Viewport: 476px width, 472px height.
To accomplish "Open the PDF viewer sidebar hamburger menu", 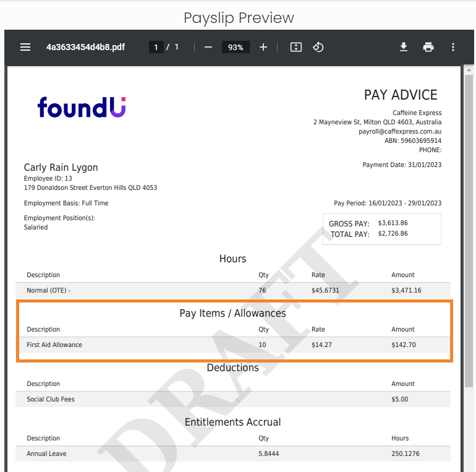I will (x=25, y=47).
